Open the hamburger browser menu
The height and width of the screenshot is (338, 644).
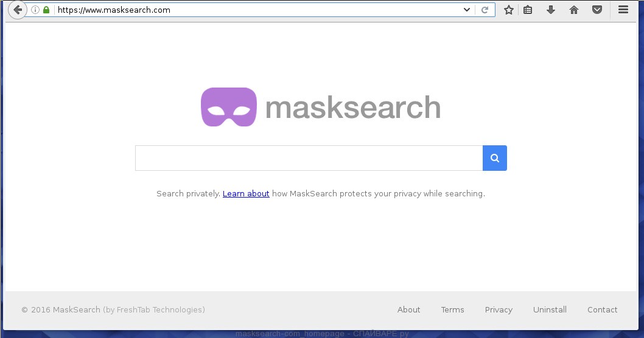coord(623,10)
